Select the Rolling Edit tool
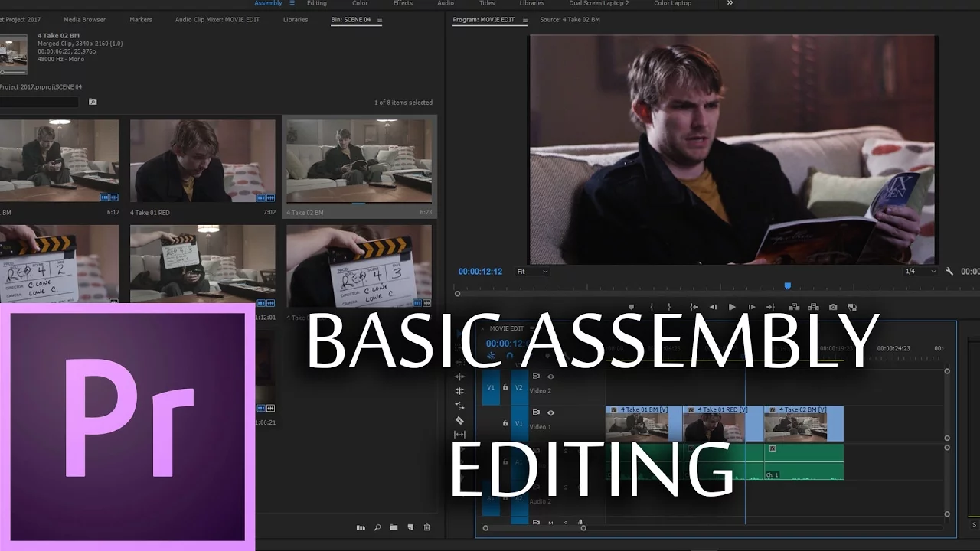This screenshot has height=551, width=980. [459, 391]
